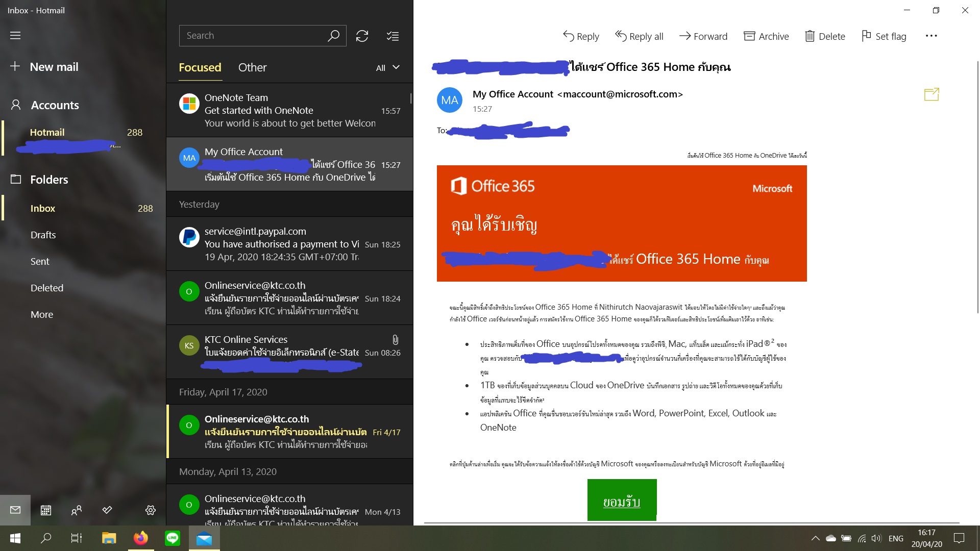This screenshot has height=551, width=980.
Task: Open the unread Onlineservice@ktc.co.th Fri 4/17 email
Action: pyautogui.click(x=289, y=432)
